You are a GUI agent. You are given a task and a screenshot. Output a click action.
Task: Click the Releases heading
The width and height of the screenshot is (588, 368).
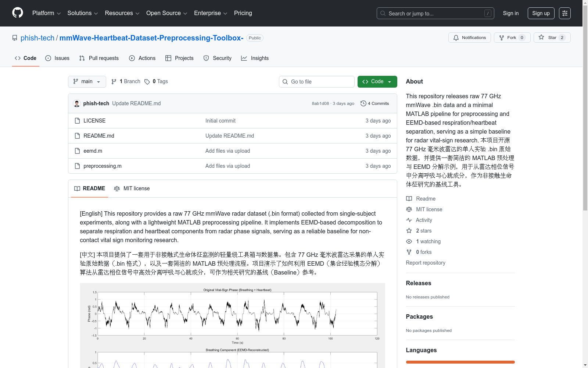tap(419, 283)
